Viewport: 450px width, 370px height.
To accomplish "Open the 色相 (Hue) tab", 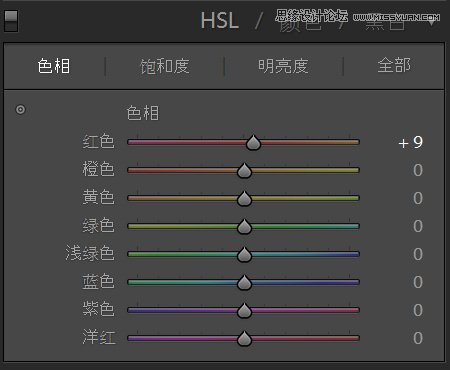I will pyautogui.click(x=54, y=66).
